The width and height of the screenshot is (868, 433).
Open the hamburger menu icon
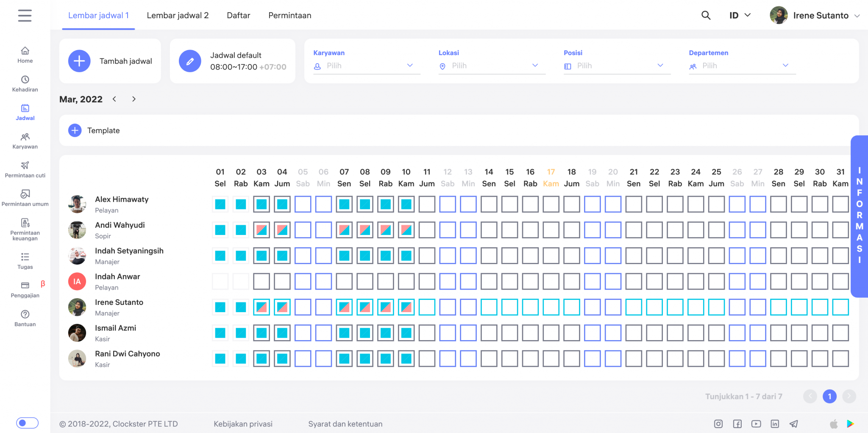coord(25,16)
